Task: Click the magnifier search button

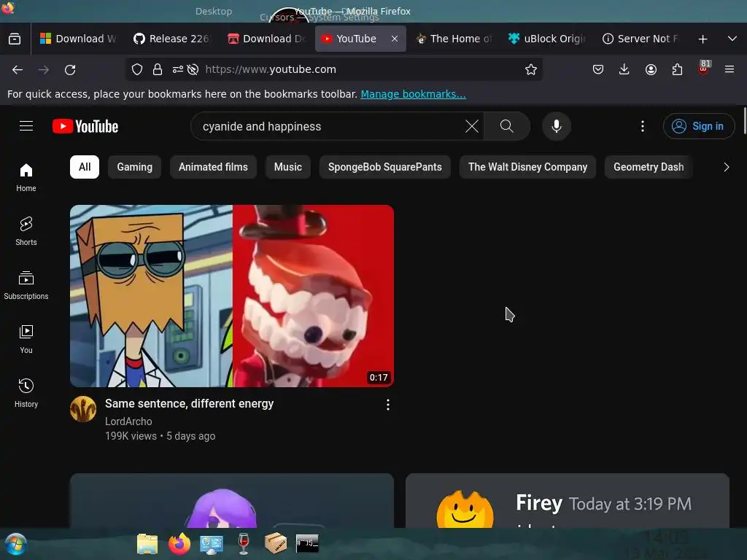Action: coord(507,126)
